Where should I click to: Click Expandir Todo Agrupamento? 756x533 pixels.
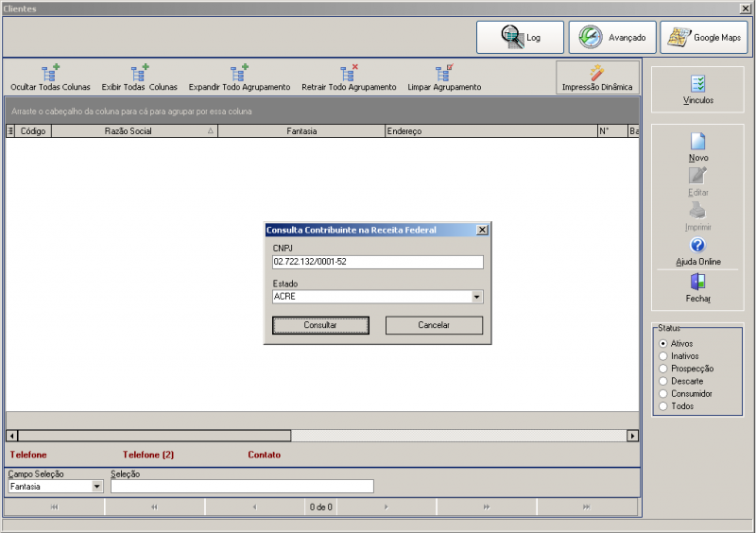(239, 78)
